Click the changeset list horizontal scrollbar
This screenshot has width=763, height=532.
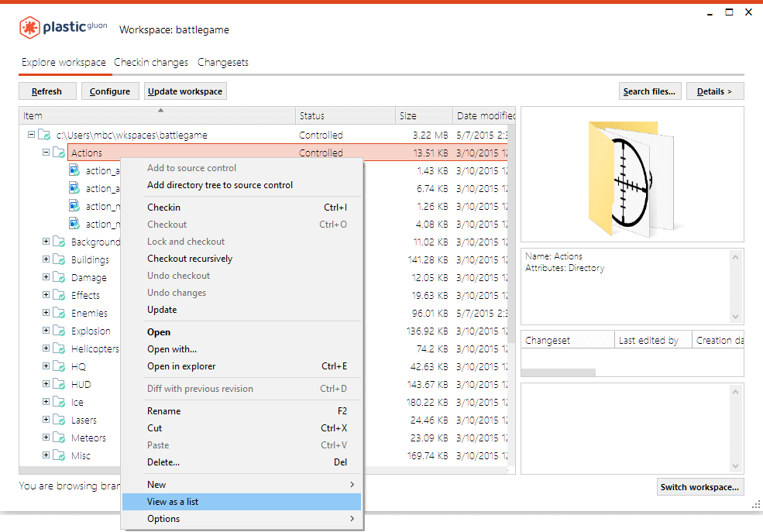[559, 372]
